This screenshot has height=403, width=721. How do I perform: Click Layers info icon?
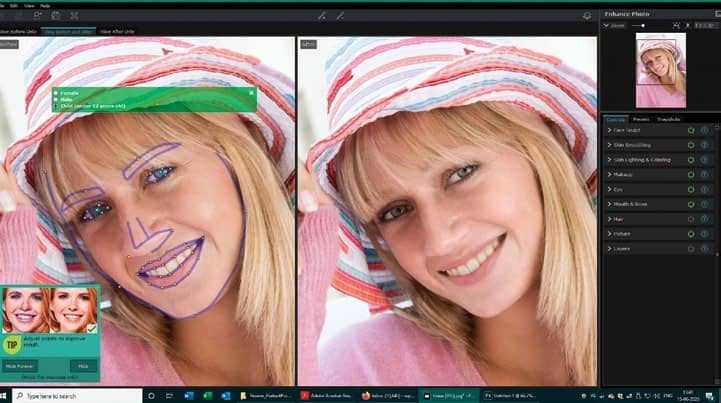(x=704, y=248)
